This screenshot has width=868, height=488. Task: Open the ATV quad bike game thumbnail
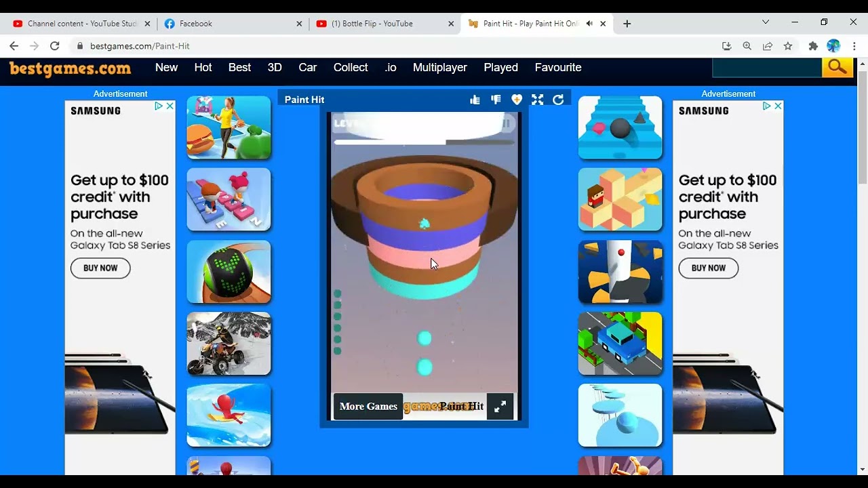click(x=229, y=344)
